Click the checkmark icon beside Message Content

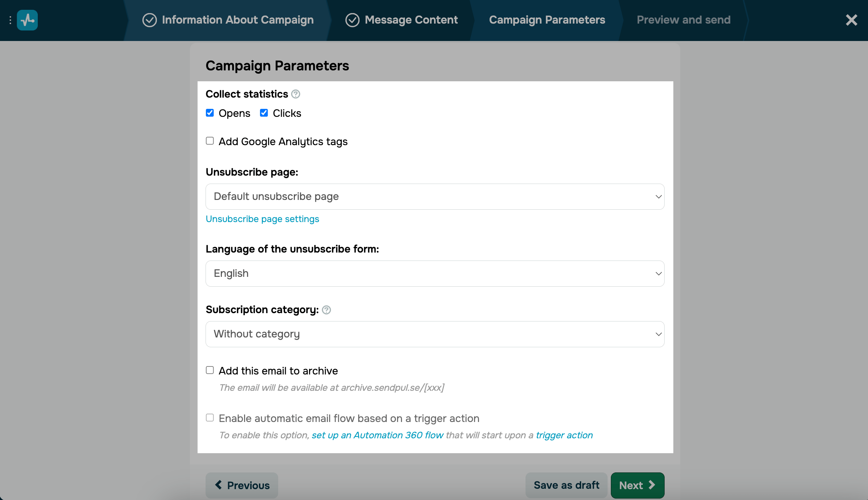(352, 20)
